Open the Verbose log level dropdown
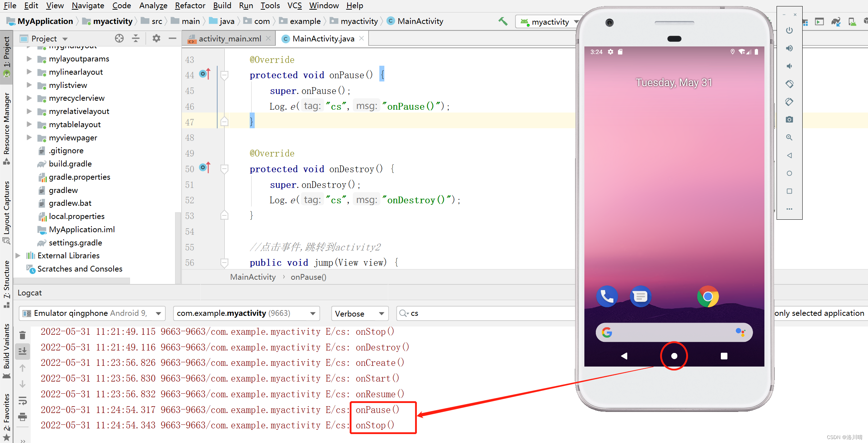 click(360, 313)
